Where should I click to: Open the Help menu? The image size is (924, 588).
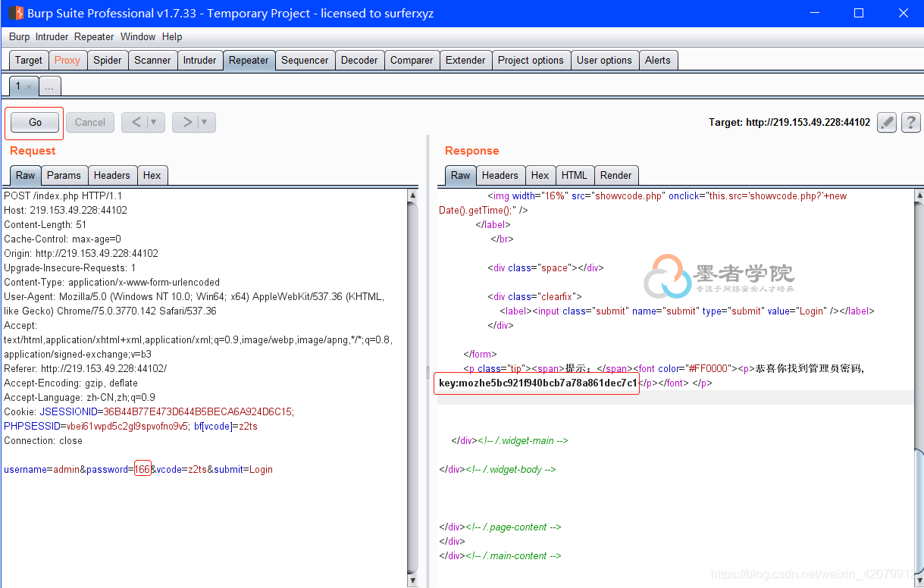[x=172, y=36]
